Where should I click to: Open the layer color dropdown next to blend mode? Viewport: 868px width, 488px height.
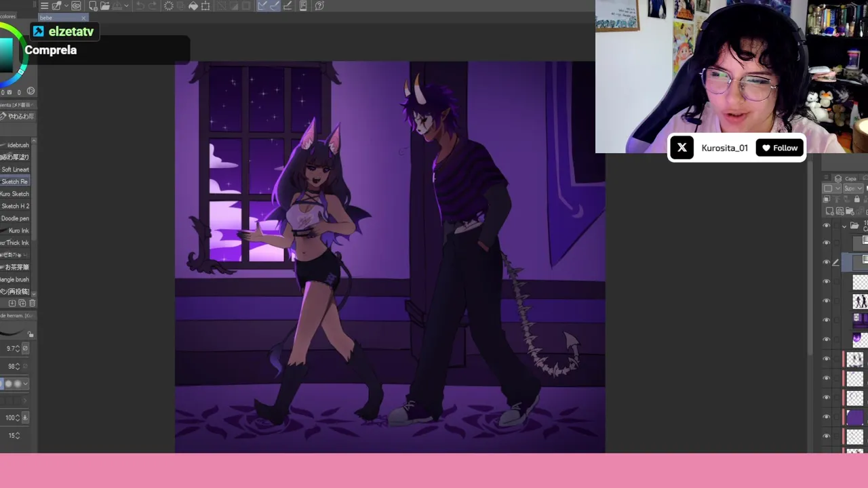[x=831, y=188]
